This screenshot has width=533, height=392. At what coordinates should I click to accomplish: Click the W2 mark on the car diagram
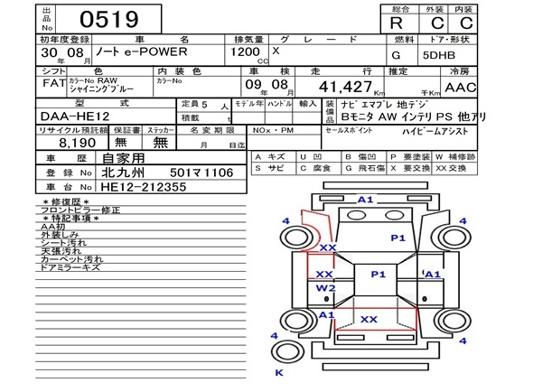(325, 288)
